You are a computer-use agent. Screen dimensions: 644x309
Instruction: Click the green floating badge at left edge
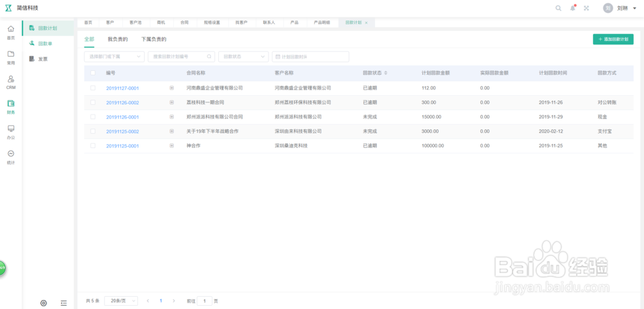click(3, 268)
